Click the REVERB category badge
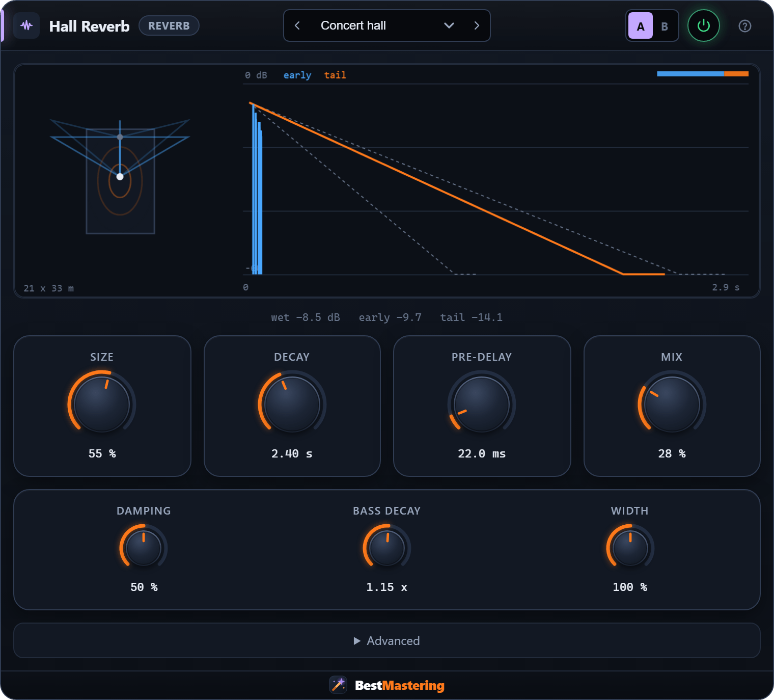The width and height of the screenshot is (774, 700). 169,25
